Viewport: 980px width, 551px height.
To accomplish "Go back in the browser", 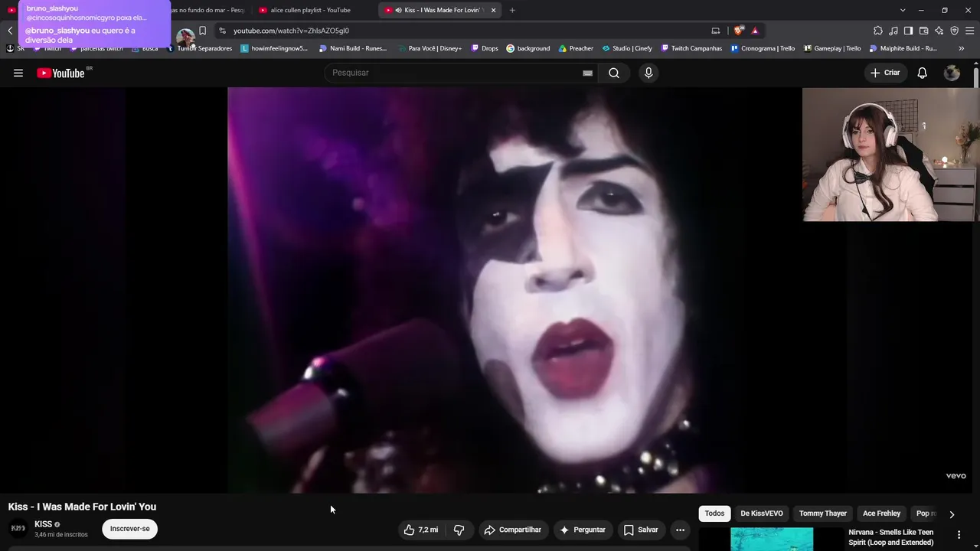I will (x=10, y=31).
